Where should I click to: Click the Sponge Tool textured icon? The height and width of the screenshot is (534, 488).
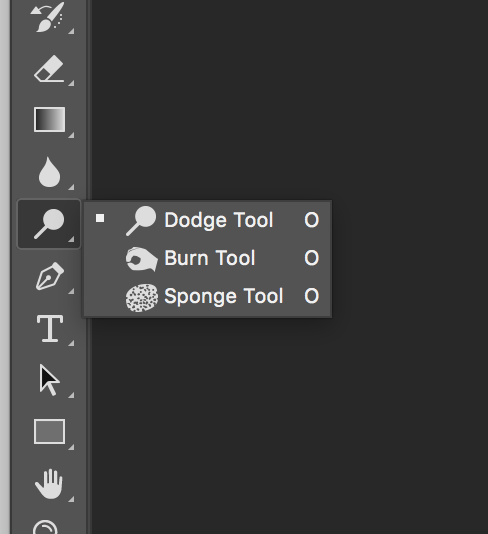click(x=142, y=297)
